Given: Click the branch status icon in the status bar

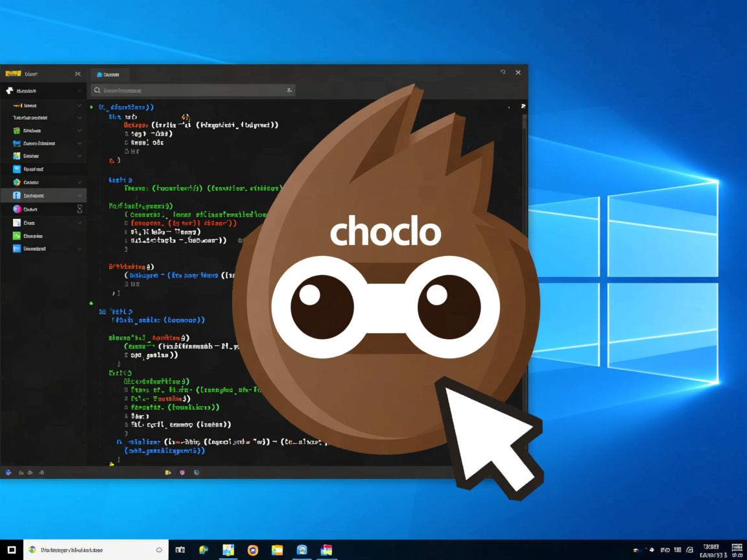Looking at the screenshot, I should 8,472.
